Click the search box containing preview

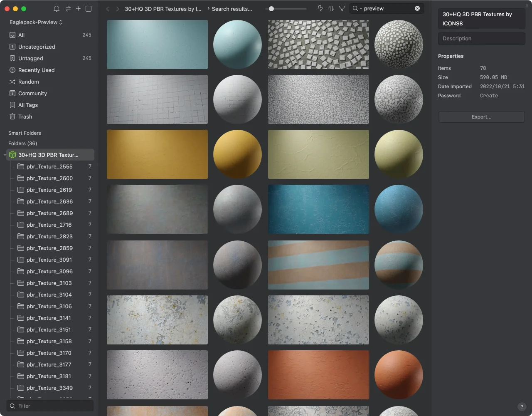(x=387, y=8)
